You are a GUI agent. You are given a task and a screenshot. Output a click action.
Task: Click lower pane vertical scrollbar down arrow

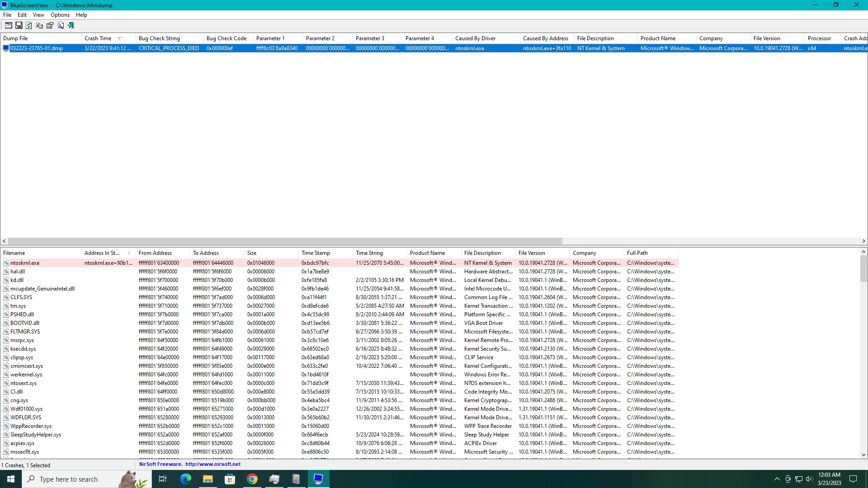click(x=863, y=455)
